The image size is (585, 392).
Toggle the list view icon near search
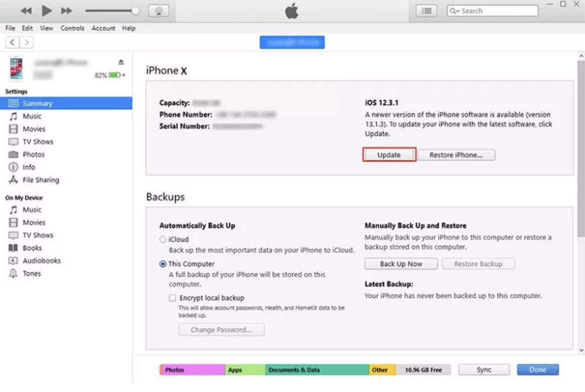[x=427, y=11]
